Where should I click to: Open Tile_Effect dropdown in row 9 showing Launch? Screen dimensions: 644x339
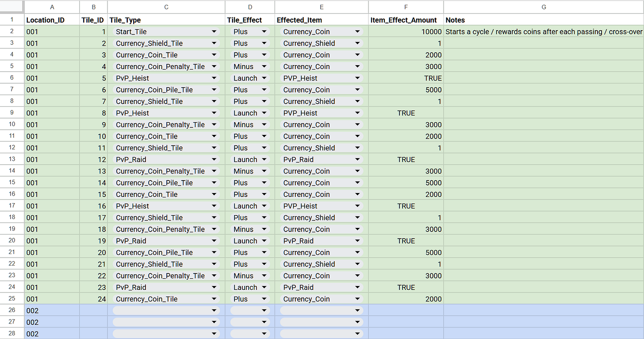[x=264, y=113]
